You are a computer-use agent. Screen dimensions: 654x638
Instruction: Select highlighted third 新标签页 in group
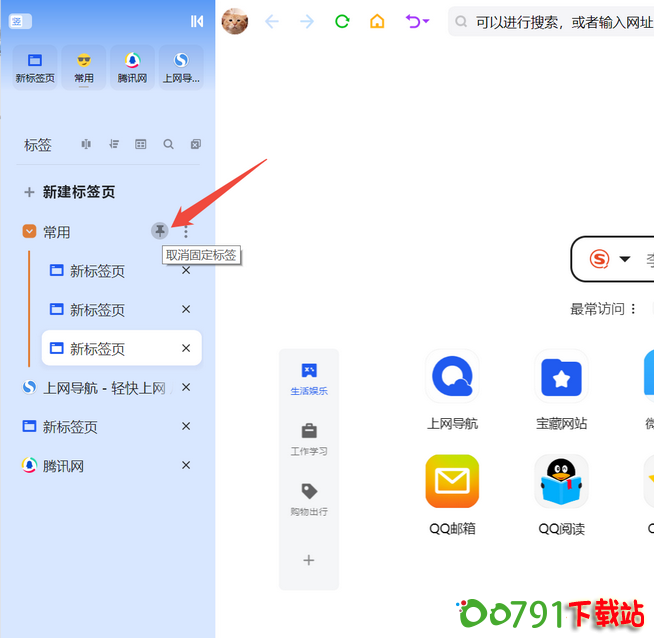(121, 348)
